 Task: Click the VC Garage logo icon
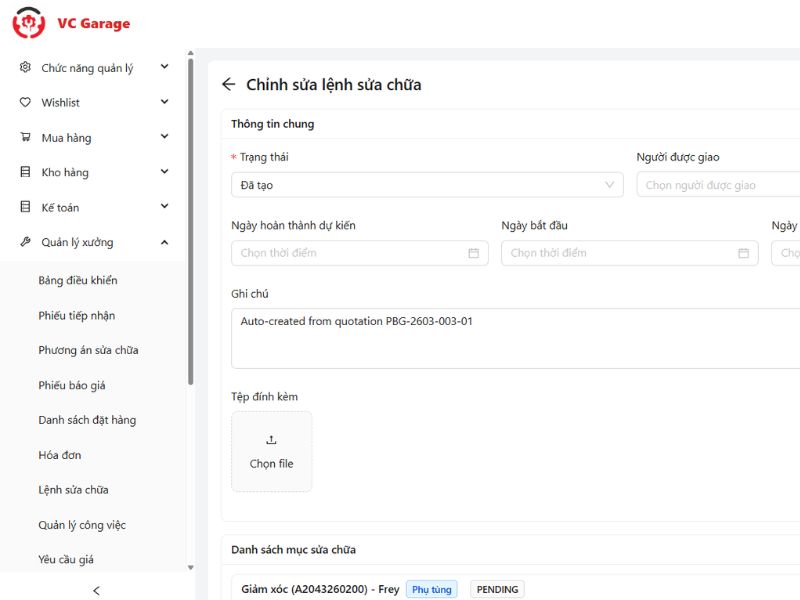tap(29, 23)
